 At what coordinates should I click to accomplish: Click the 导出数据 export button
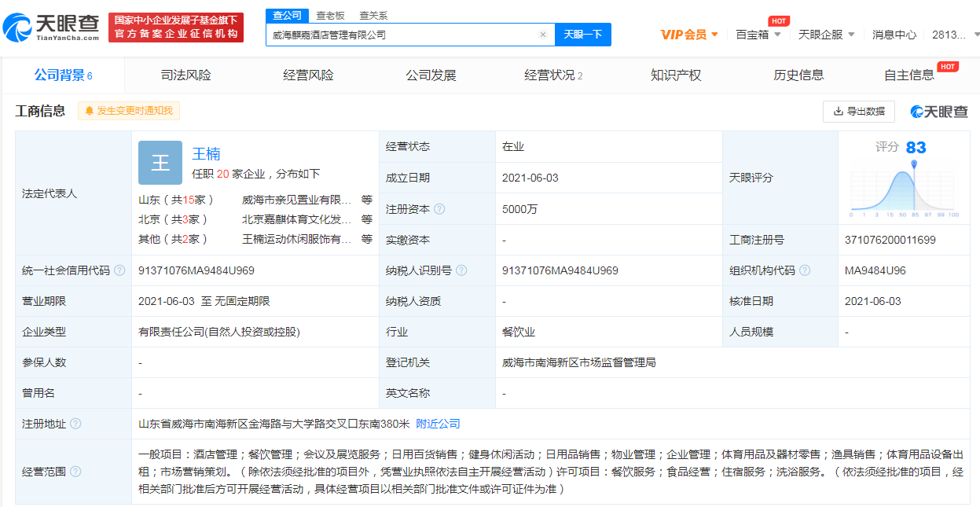pos(859,112)
